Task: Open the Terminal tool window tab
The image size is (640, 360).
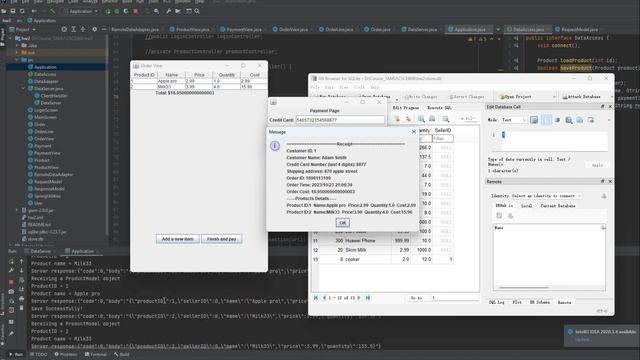Action: (96, 354)
